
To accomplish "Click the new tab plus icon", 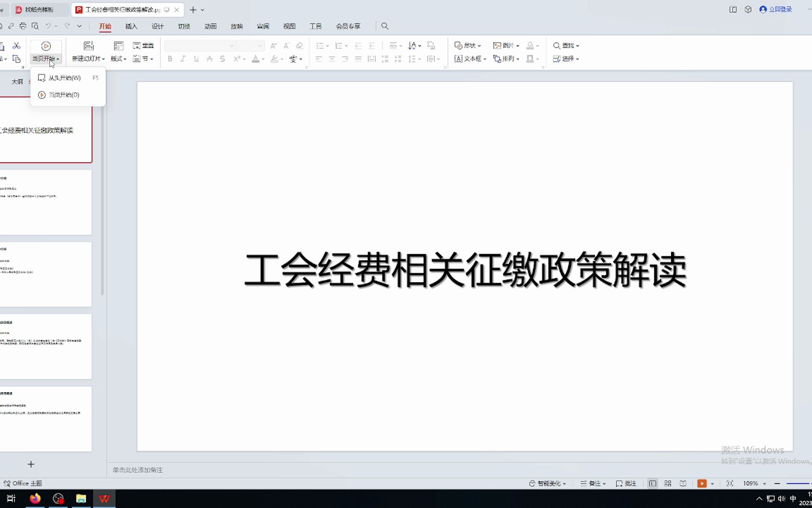I will coord(193,9).
